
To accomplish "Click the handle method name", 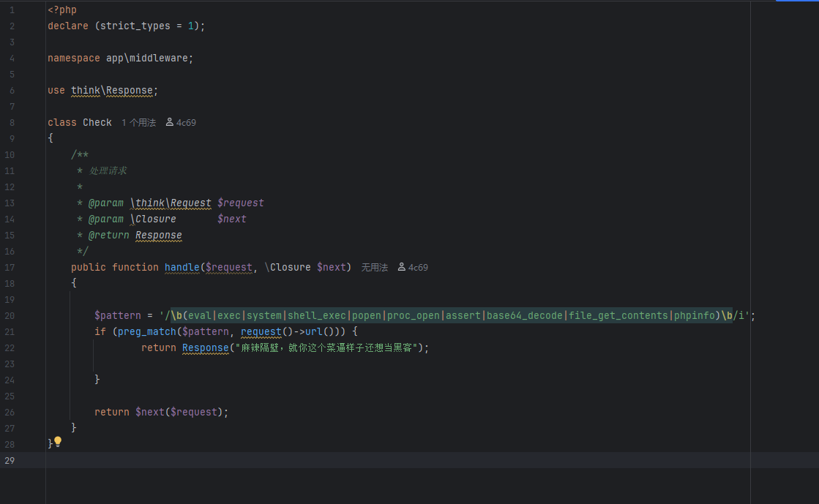I will (x=182, y=268).
